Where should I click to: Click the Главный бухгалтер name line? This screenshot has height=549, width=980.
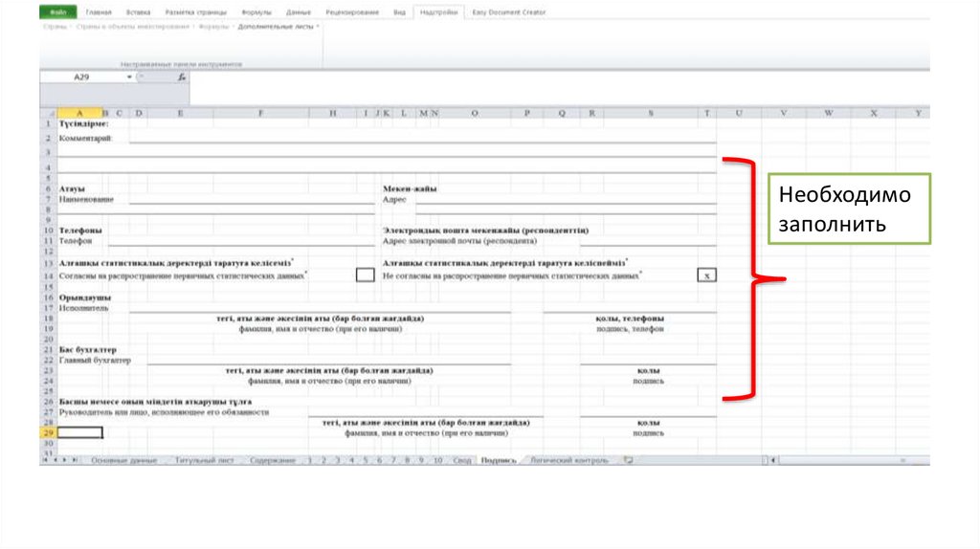pos(329,360)
